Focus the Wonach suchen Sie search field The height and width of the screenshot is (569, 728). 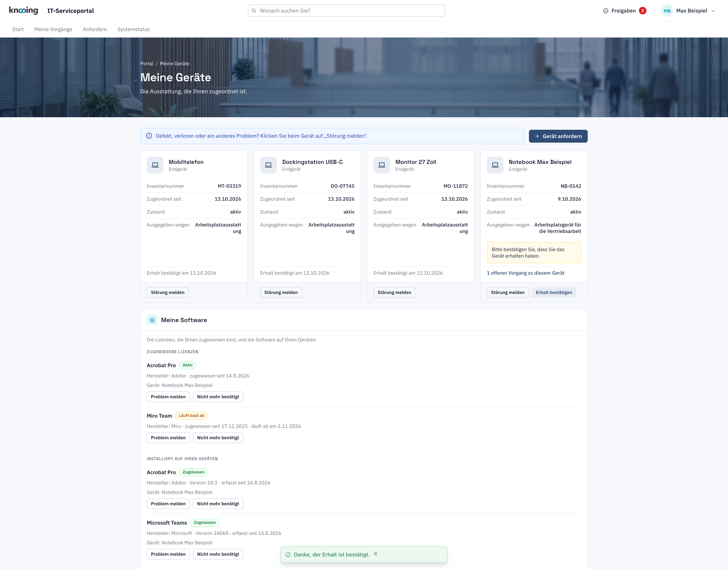pyautogui.click(x=346, y=11)
